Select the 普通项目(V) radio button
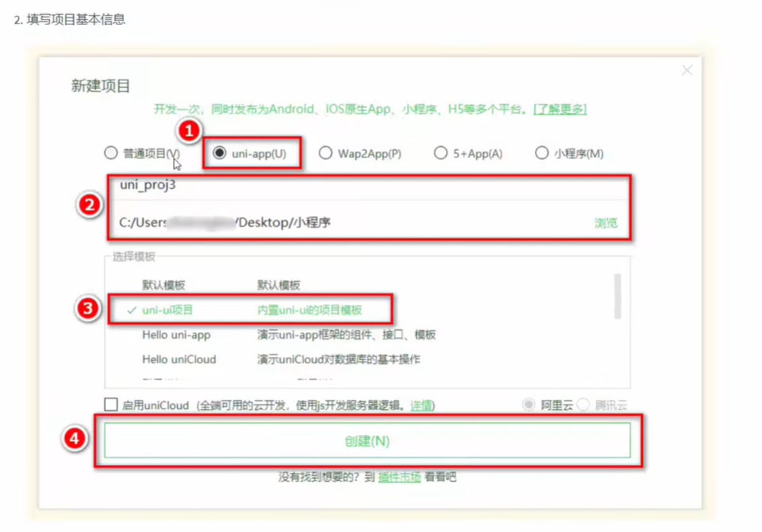This screenshot has height=532, width=762. click(x=111, y=153)
